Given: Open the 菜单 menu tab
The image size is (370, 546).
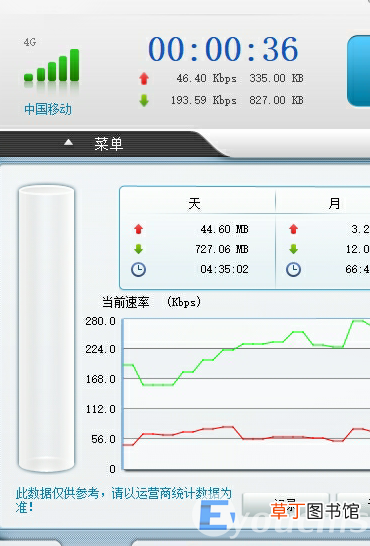Looking at the screenshot, I should (x=109, y=143).
